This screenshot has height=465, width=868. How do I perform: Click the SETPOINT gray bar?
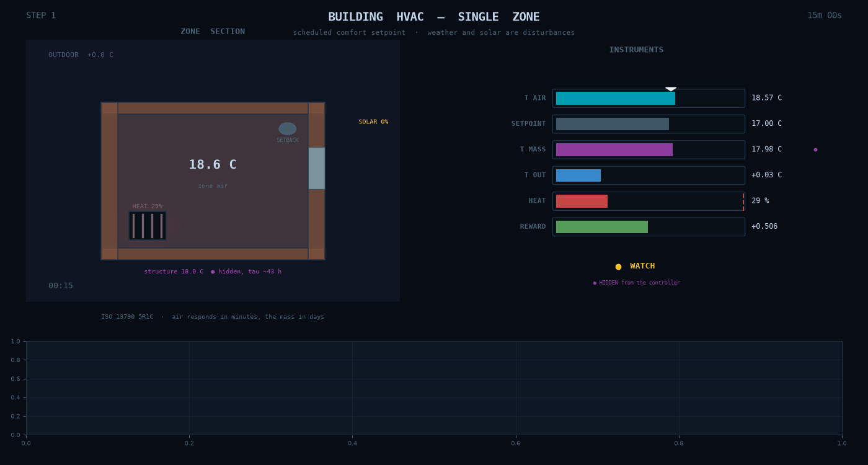pos(613,124)
